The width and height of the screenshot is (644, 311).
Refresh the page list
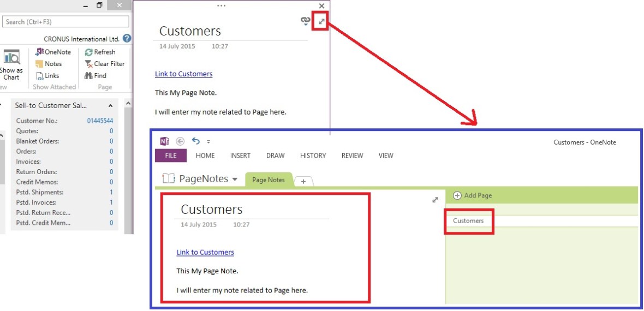[x=100, y=52]
